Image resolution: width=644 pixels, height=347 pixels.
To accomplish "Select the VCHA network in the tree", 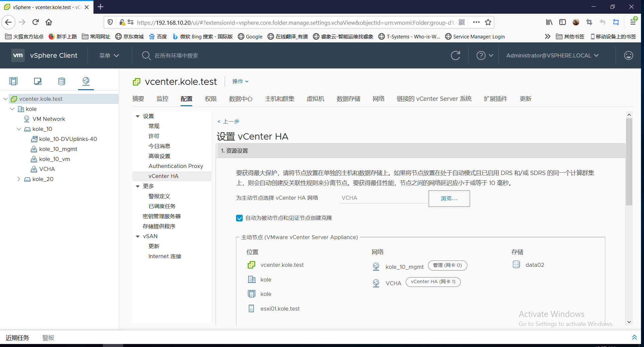I will coord(47,169).
